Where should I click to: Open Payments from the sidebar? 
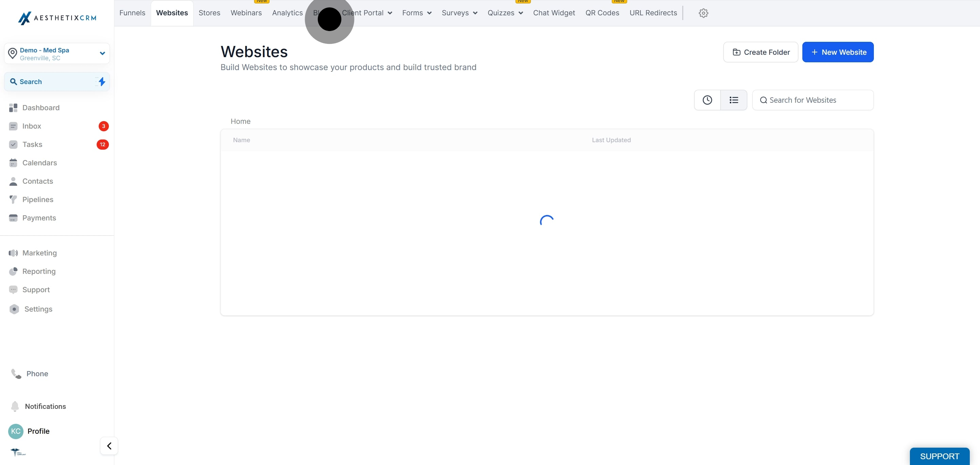click(39, 218)
